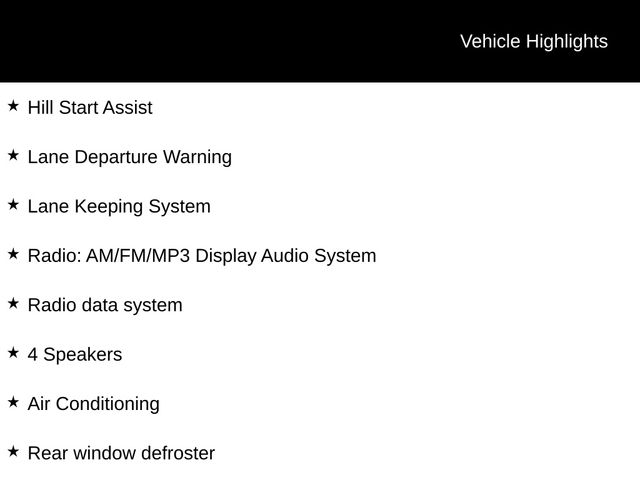Click the 4 Speakers feature text
Viewport: 640px width, 480px height.
pos(75,355)
